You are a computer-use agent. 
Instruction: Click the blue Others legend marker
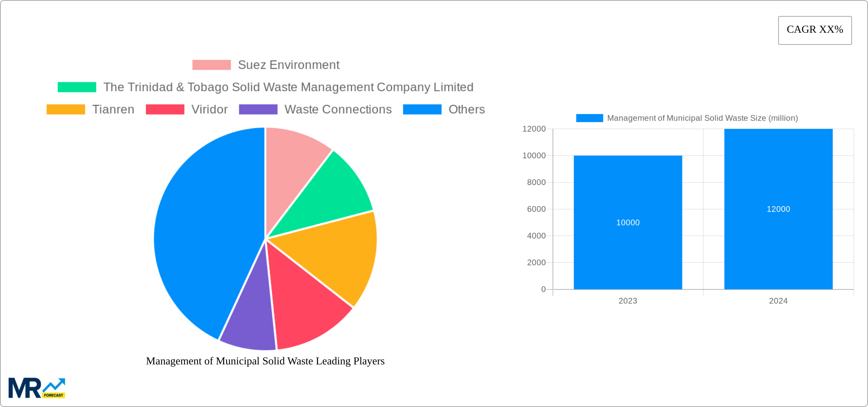(422, 110)
